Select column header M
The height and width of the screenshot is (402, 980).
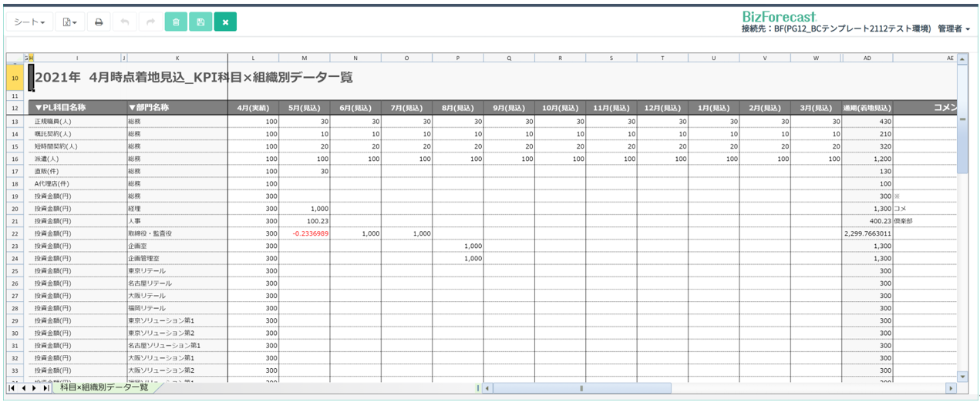(x=305, y=58)
